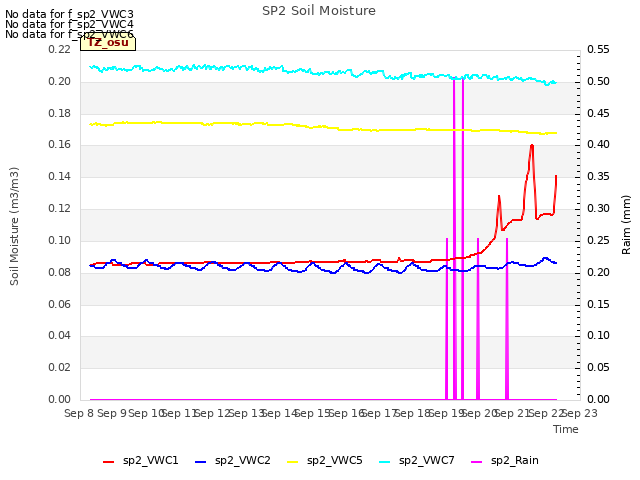Click the sp2_VWC7 legend entry
This screenshot has width=640, height=480.
point(417,461)
